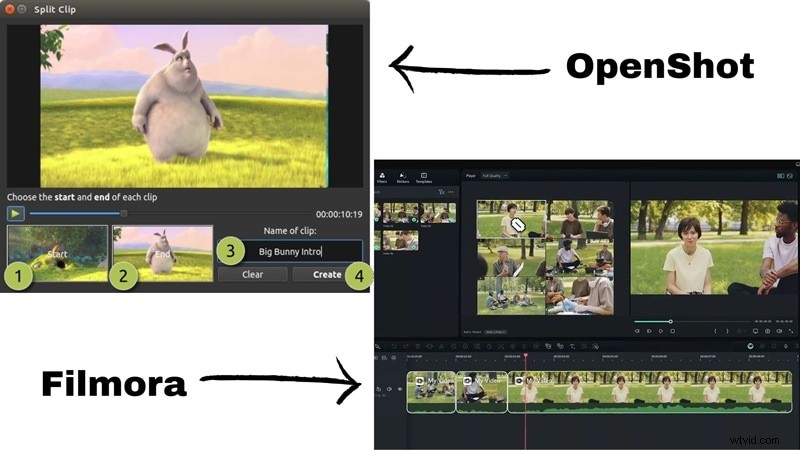The image size is (800, 450).
Task: Click the delete trash icon in timeline toolbar
Action: pyautogui.click(x=418, y=346)
